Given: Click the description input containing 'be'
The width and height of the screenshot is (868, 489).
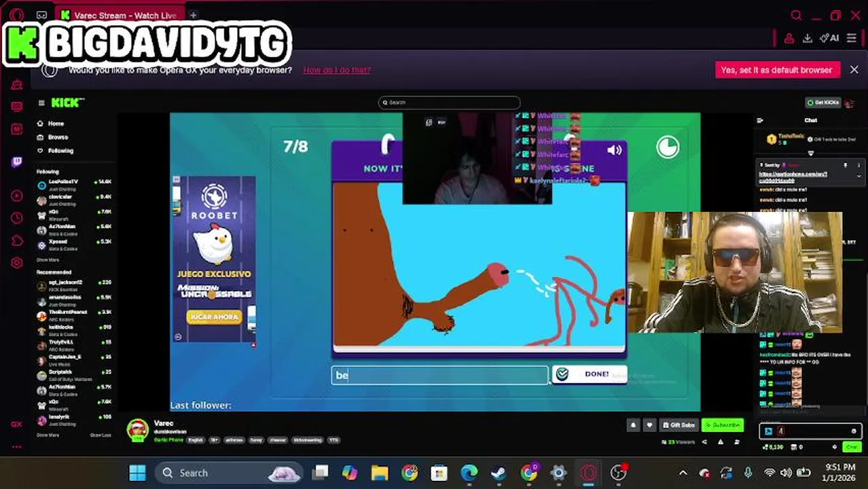Looking at the screenshot, I should point(439,375).
